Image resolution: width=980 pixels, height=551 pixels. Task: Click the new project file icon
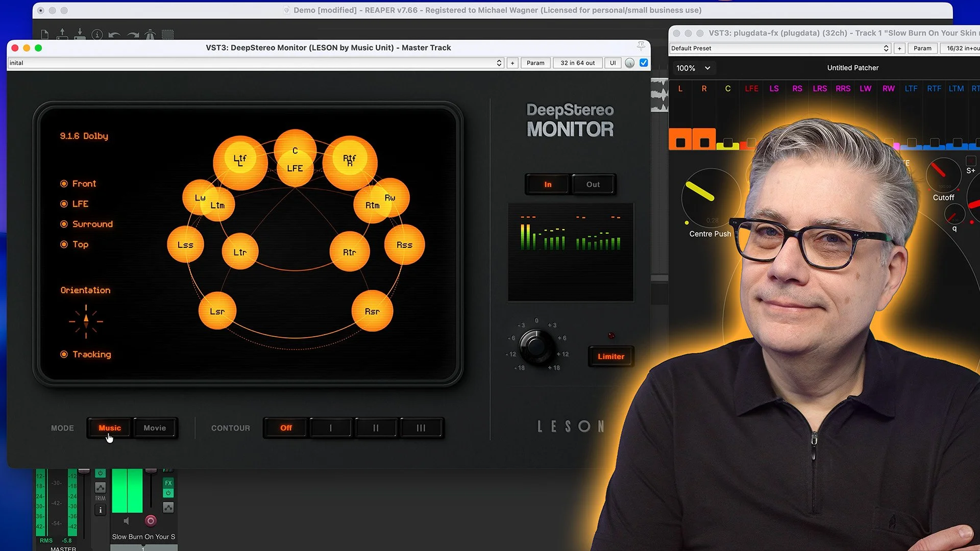pyautogui.click(x=45, y=35)
